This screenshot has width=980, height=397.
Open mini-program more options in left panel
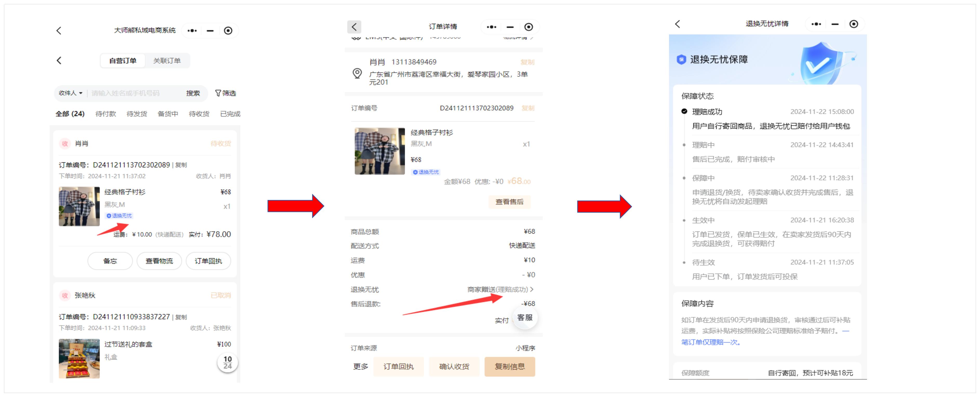(192, 30)
